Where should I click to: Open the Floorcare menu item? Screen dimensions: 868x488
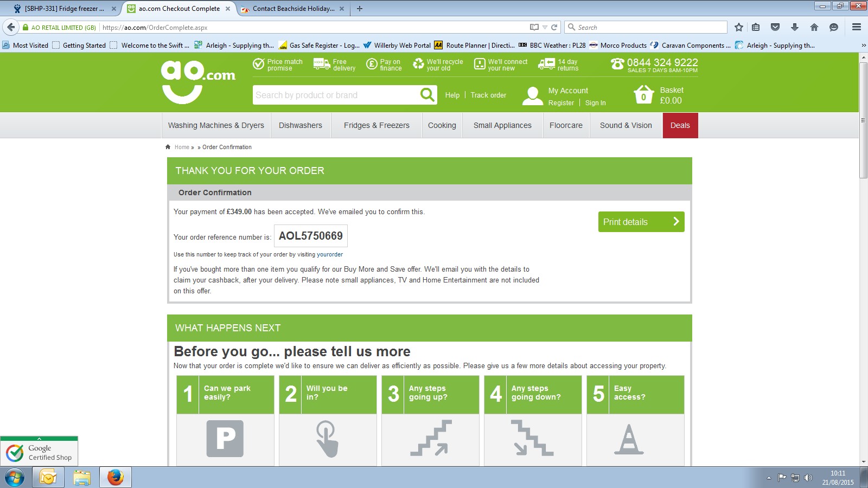pyautogui.click(x=566, y=125)
